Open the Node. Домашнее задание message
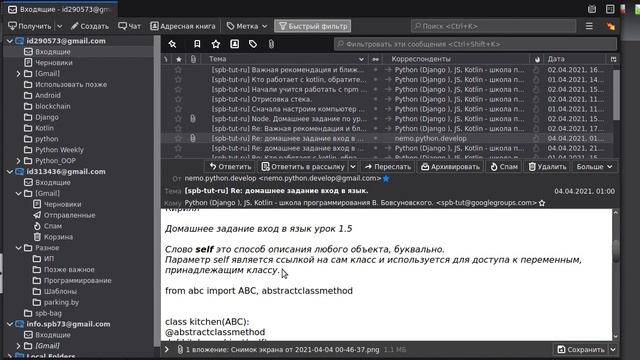This screenshot has height=360, width=640. click(289, 119)
